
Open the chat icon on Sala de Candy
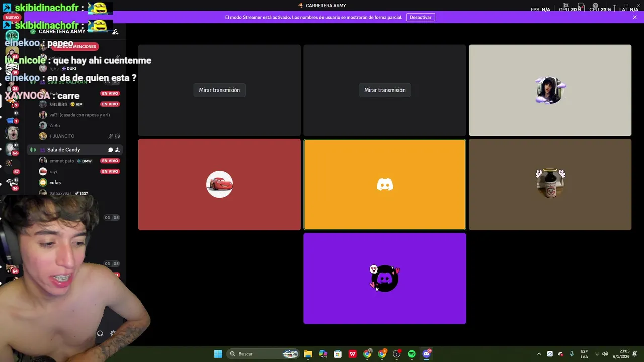[110, 150]
